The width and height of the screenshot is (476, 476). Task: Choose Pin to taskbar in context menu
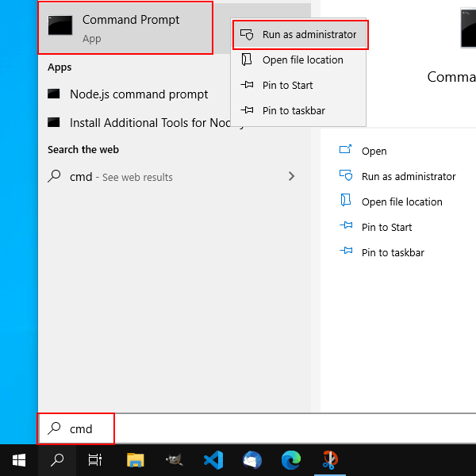(299, 110)
